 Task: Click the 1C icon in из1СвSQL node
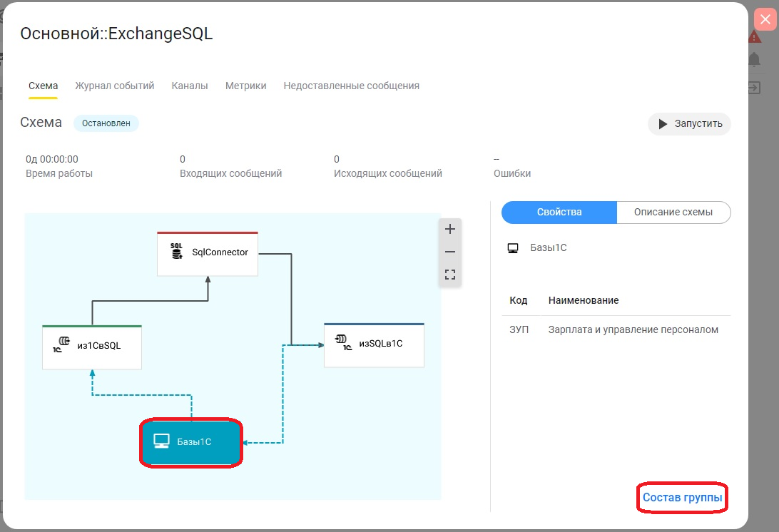tap(61, 345)
